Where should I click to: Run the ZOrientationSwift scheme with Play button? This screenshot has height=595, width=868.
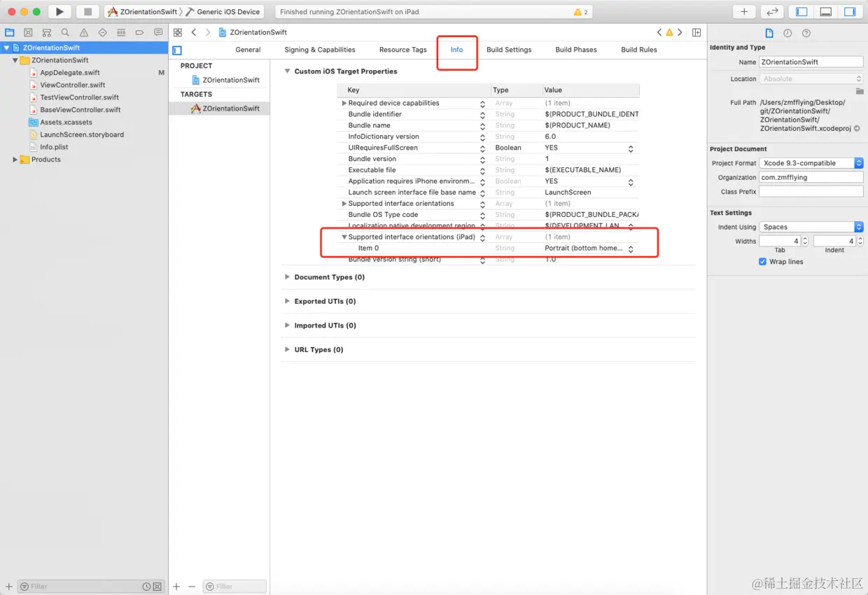tap(59, 12)
